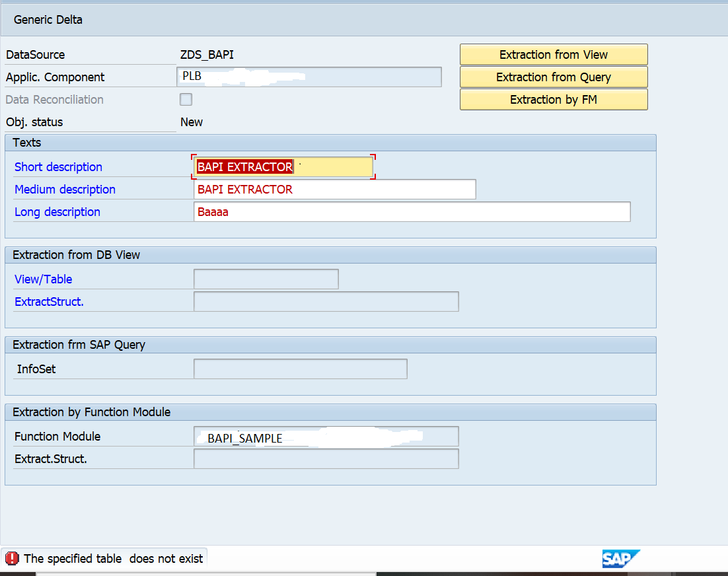Open the Long description label link
728x576 pixels.
coord(57,212)
